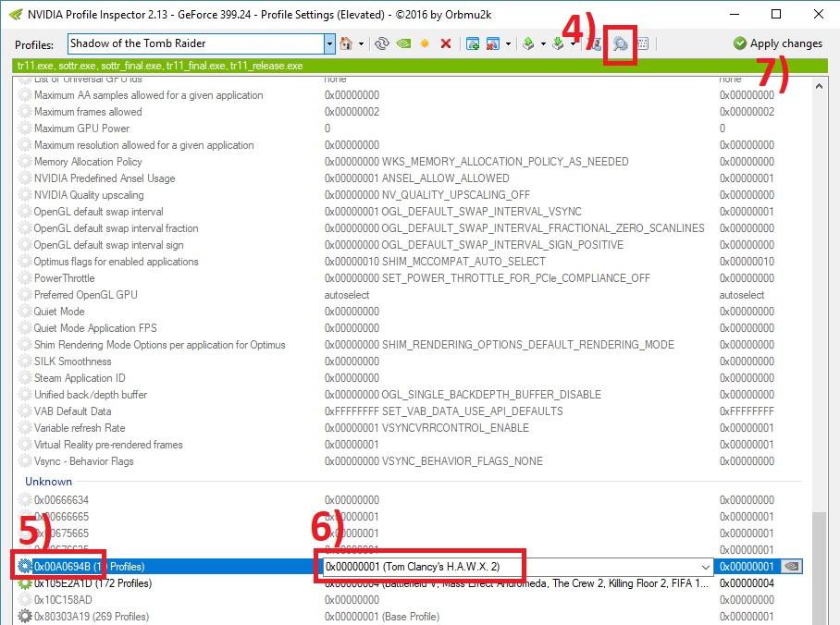Screen dimensions: 840x625
Task: Click gear icon next to SILK Smoothness
Action: 25,361
